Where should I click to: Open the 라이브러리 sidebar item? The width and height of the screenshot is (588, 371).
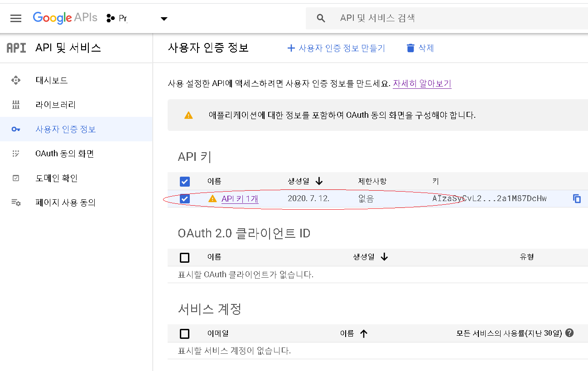tap(76, 105)
